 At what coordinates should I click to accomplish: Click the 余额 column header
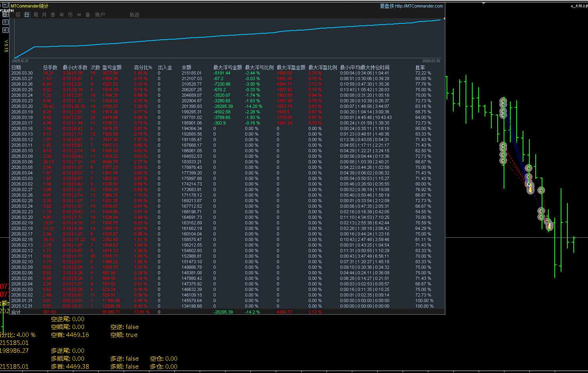pos(187,67)
